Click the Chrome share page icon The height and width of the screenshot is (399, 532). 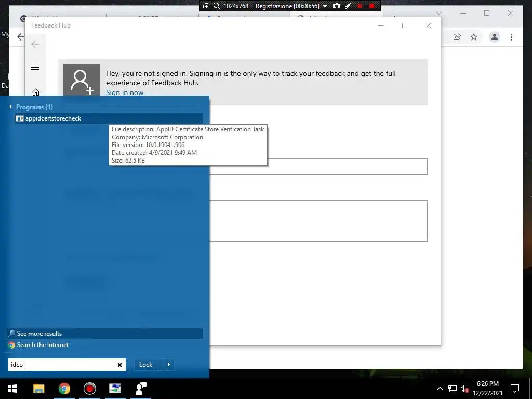tap(457, 37)
